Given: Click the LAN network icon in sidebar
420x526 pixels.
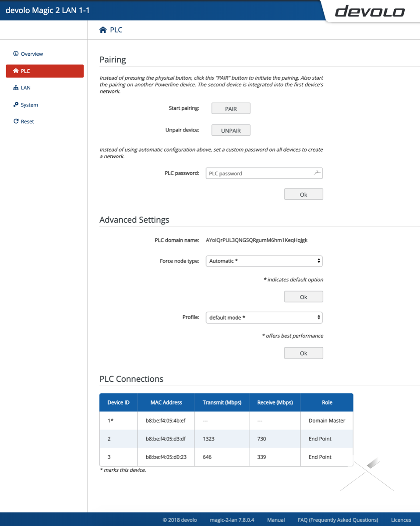Looking at the screenshot, I should tap(16, 88).
